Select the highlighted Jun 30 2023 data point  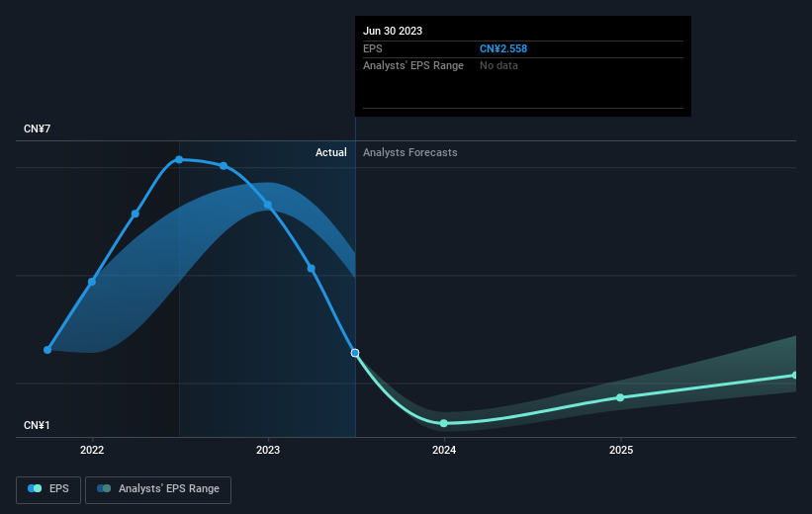355,353
